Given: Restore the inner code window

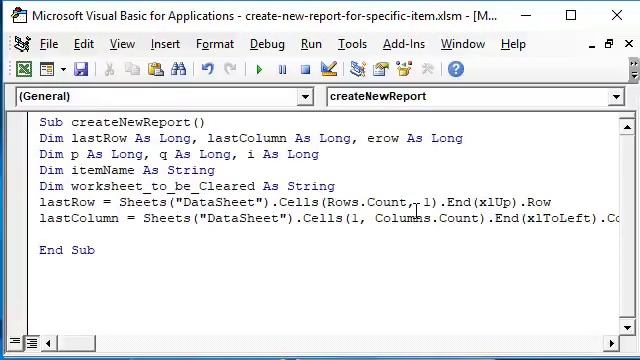Looking at the screenshot, I should (x=609, y=44).
